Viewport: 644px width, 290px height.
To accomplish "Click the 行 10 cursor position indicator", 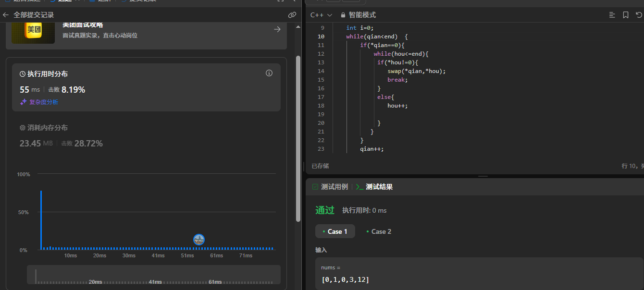I will coord(632,166).
